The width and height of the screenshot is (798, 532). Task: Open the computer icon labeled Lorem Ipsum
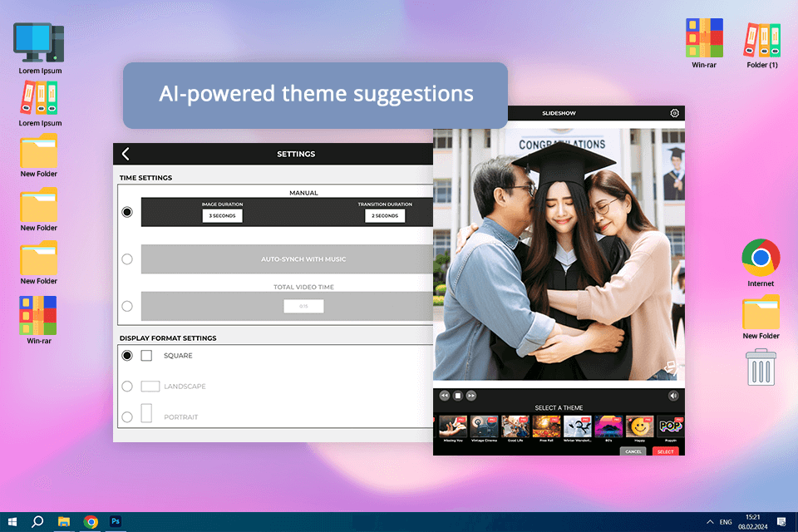(39, 43)
